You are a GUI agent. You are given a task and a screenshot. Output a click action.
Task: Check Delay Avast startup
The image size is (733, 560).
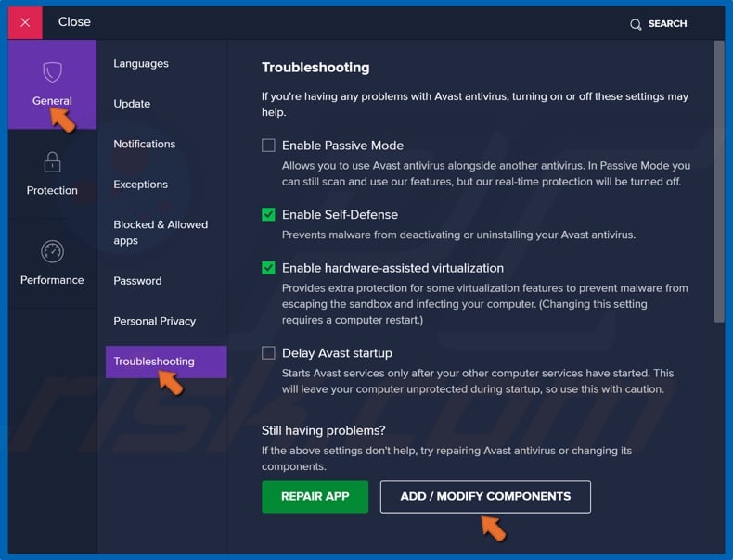268,352
